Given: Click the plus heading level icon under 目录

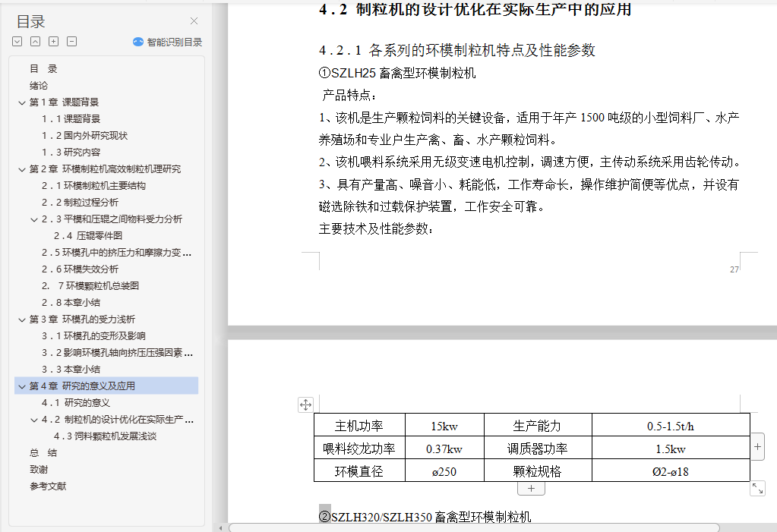Looking at the screenshot, I should 53,42.
